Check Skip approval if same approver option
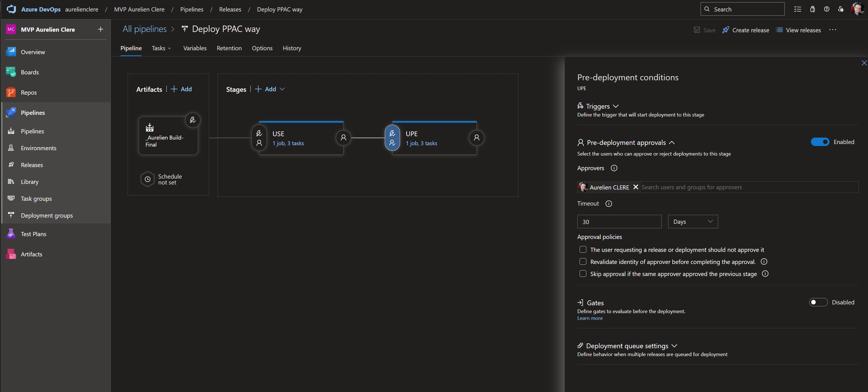868x392 pixels. [x=583, y=274]
